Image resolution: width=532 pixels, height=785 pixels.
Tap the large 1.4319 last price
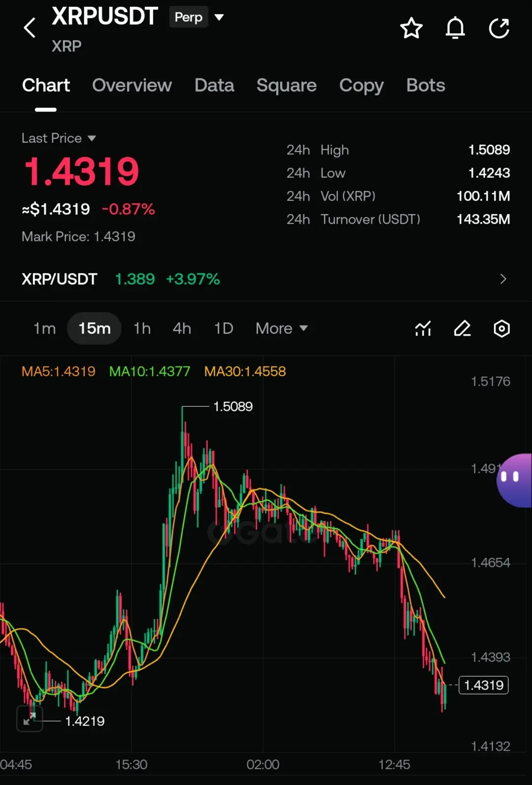(x=82, y=171)
